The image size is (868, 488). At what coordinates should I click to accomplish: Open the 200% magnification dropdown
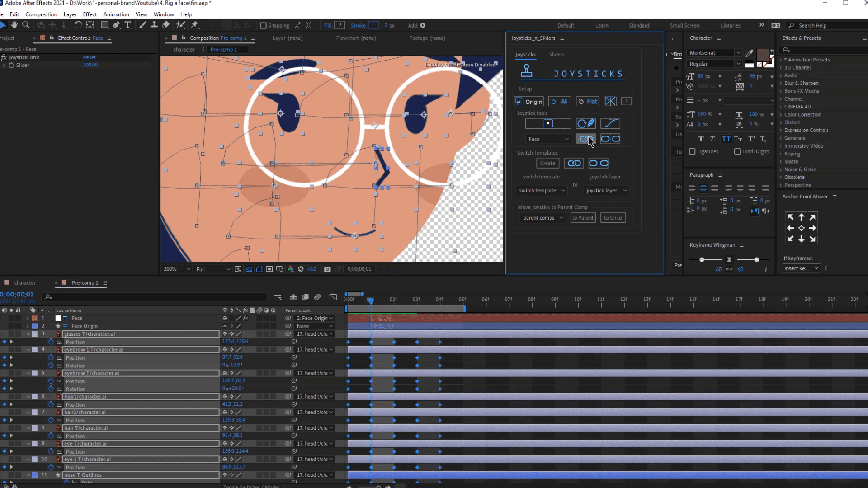177,269
